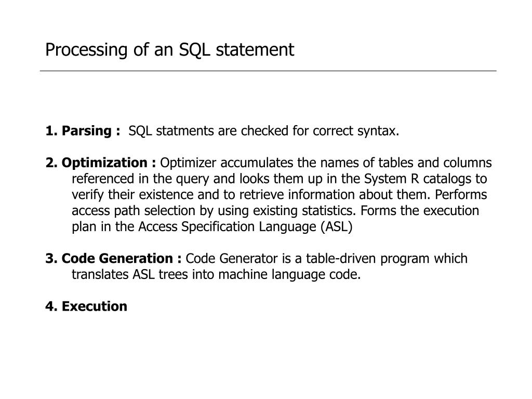Select the "2. Optimization :" bold label

[x=100, y=163]
